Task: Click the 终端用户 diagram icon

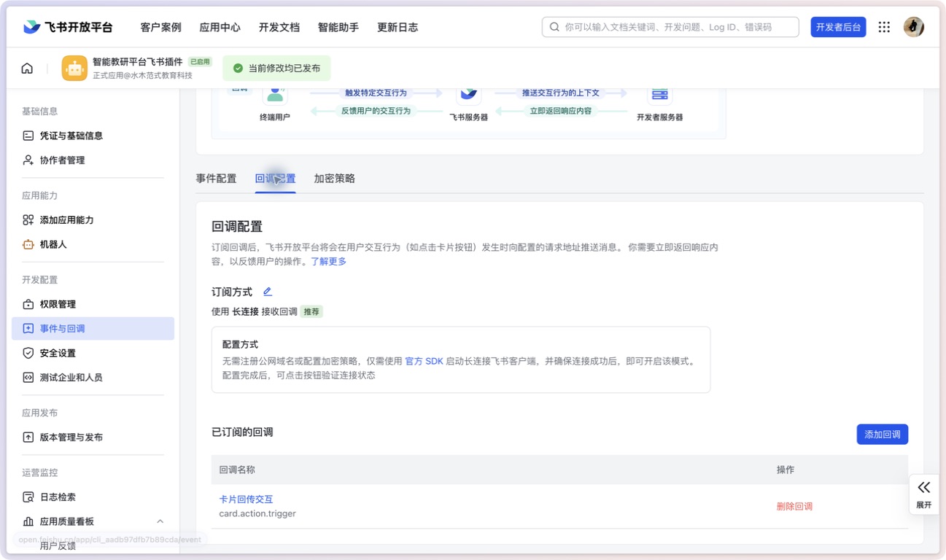Action: coord(275,95)
